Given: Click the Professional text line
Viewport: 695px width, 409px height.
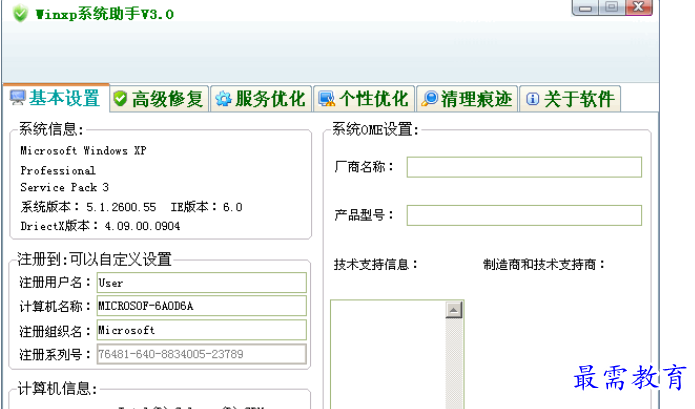Looking at the screenshot, I should click(58, 171).
